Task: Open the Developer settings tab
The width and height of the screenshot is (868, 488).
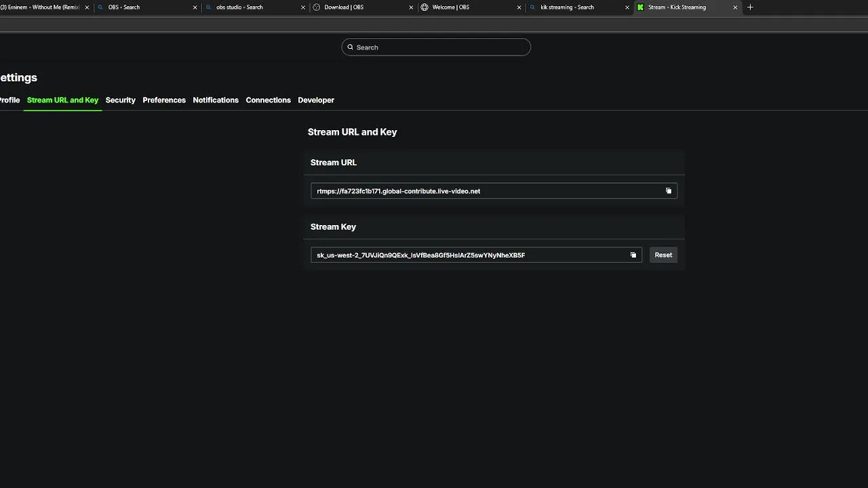Action: click(x=316, y=100)
